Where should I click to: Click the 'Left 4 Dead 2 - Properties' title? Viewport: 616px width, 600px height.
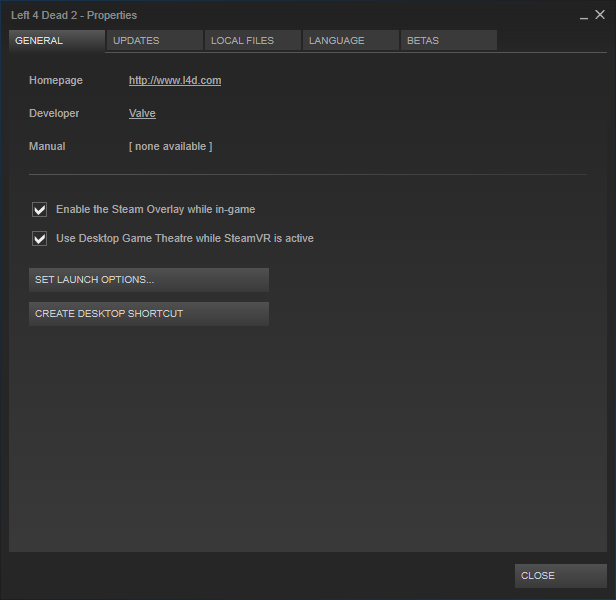tap(74, 15)
